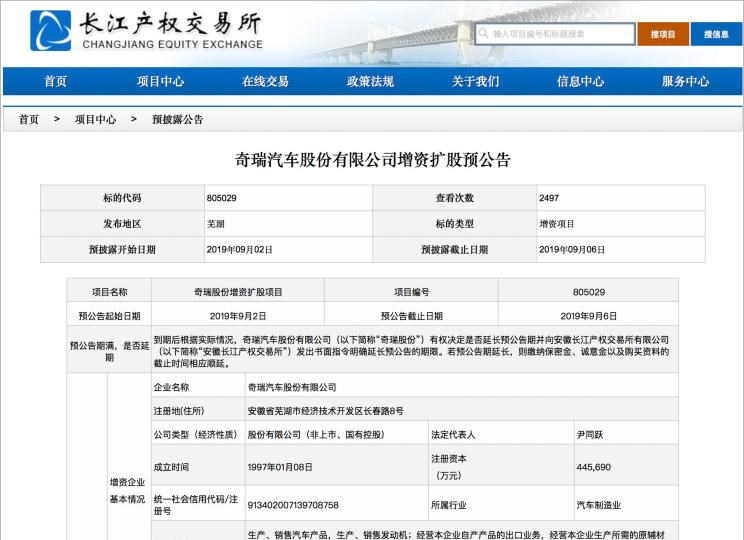Click the business scope text starting 生产、销售汽车产品
Viewport: 744px width, 540px height.
(x=456, y=535)
